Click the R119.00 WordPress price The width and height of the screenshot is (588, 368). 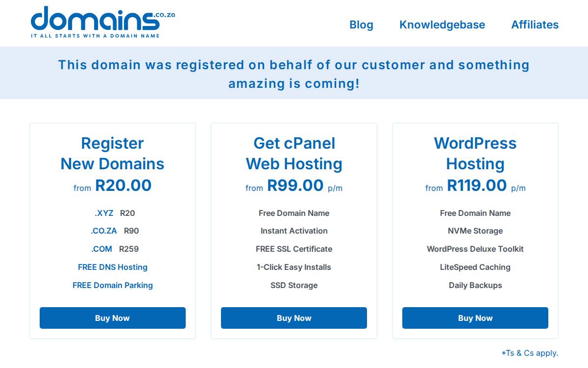click(477, 185)
